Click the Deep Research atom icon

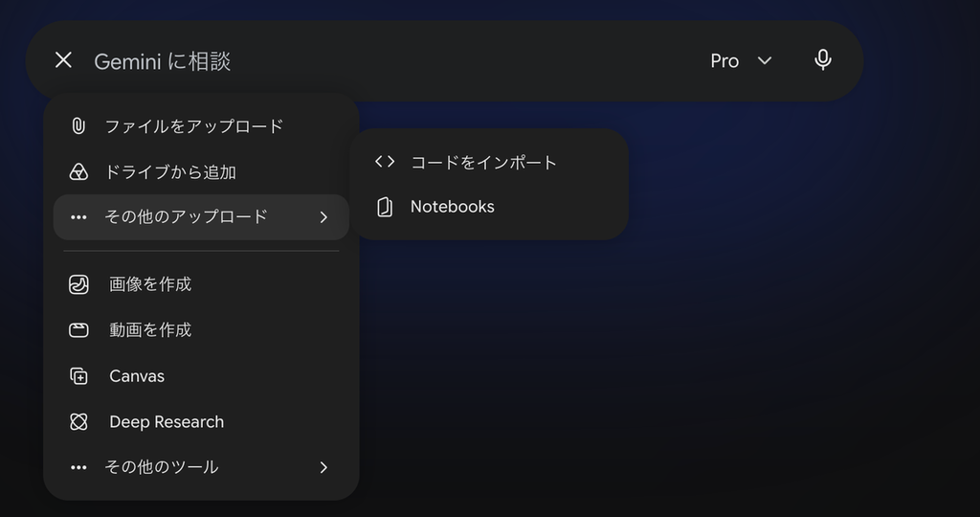(x=78, y=422)
